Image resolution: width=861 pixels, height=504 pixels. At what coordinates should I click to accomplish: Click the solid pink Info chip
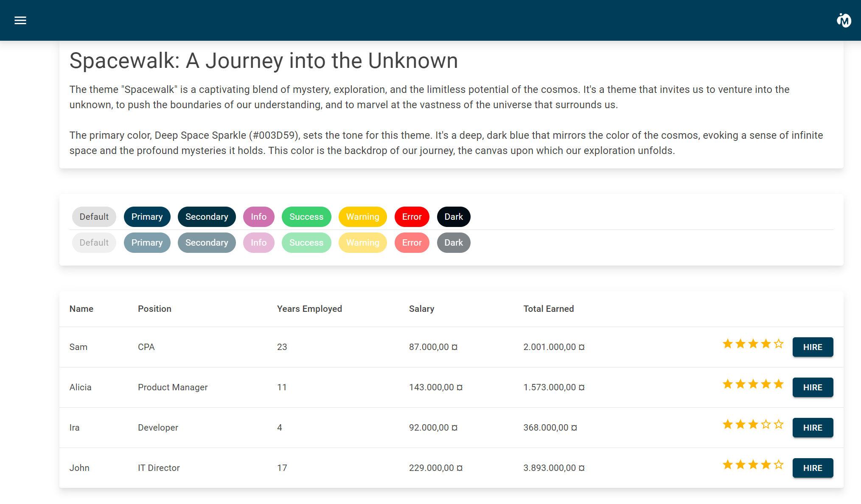point(258,217)
